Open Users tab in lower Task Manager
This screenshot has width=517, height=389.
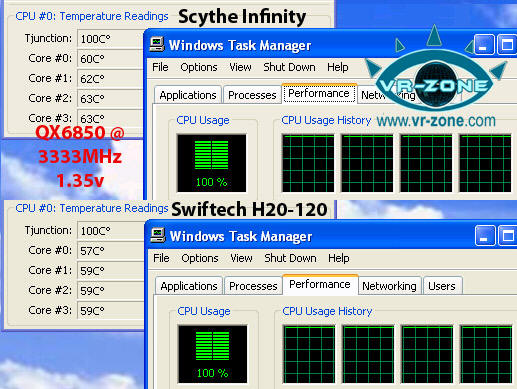(x=442, y=286)
